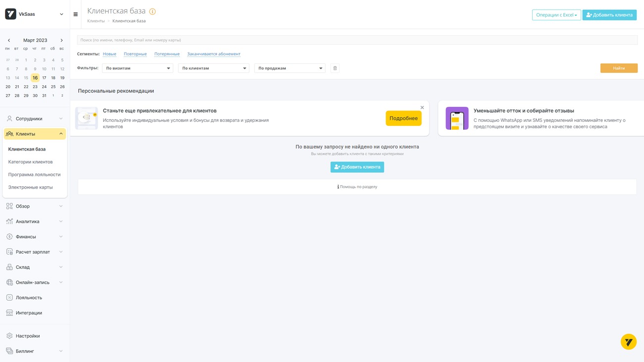Open the По визитам filter dropdown
The image size is (644, 362).
[x=137, y=68]
